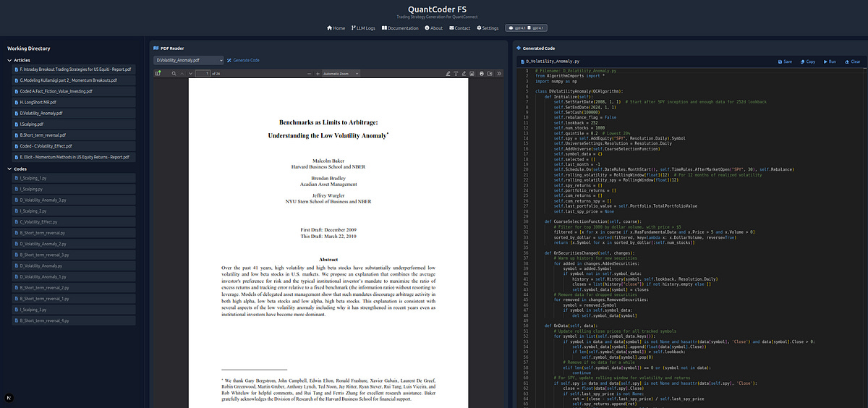Viewport: 868px width, 408px height.
Task: Open I_Scalping_3.py code file
Action: click(x=75, y=309)
